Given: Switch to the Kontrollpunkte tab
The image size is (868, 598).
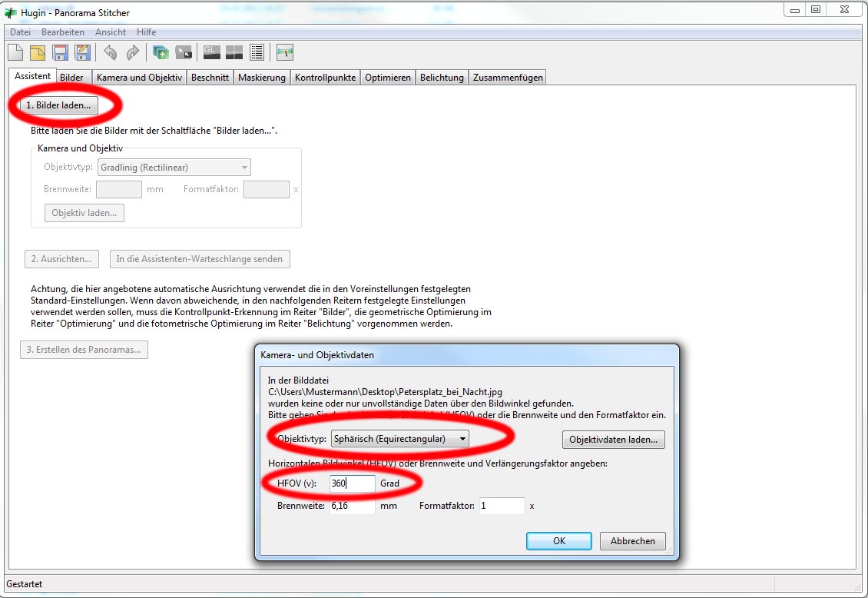Looking at the screenshot, I should coord(325,78).
